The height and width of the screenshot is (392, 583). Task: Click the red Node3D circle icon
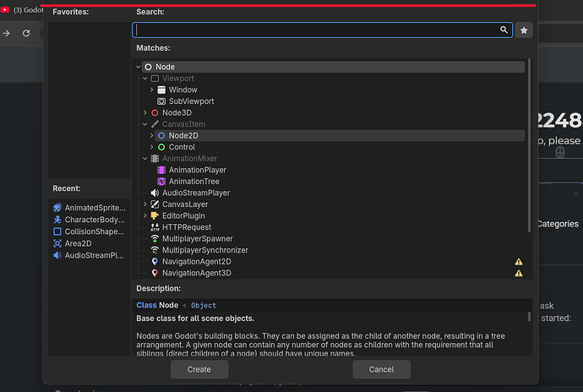pyautogui.click(x=155, y=112)
